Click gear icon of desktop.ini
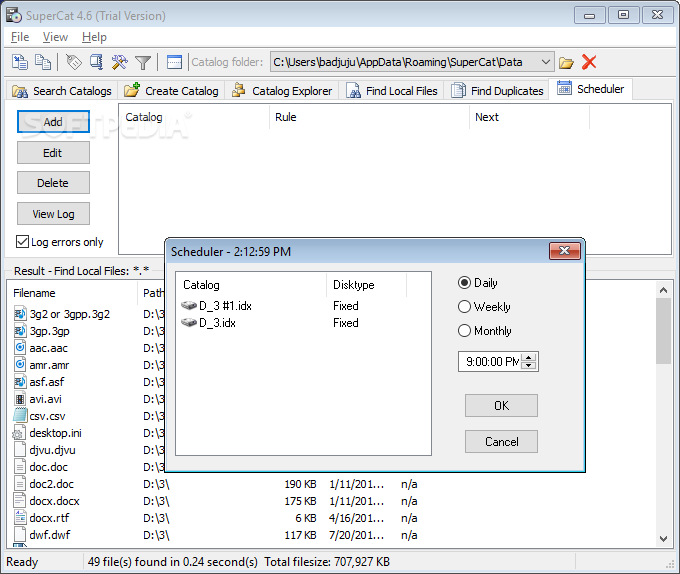Image resolution: width=680 pixels, height=574 pixels. (19, 433)
